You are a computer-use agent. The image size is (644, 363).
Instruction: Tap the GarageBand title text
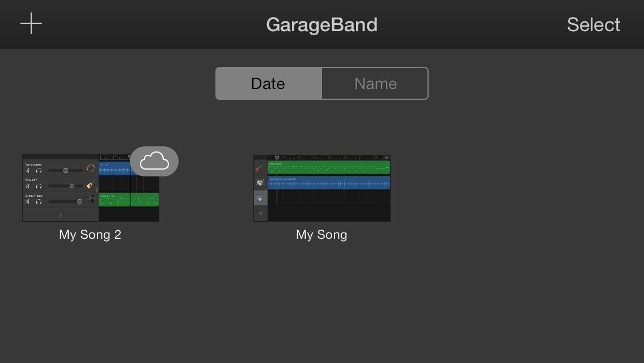(x=322, y=24)
